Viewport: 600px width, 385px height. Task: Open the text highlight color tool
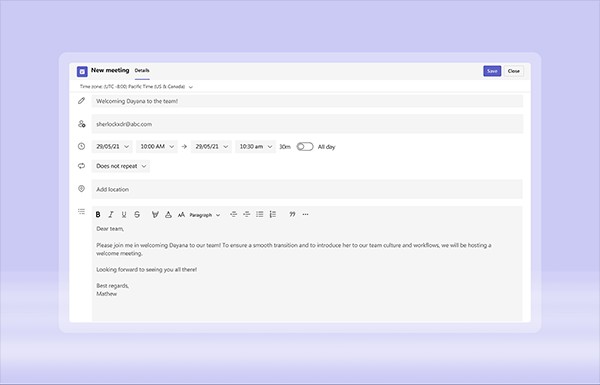155,215
